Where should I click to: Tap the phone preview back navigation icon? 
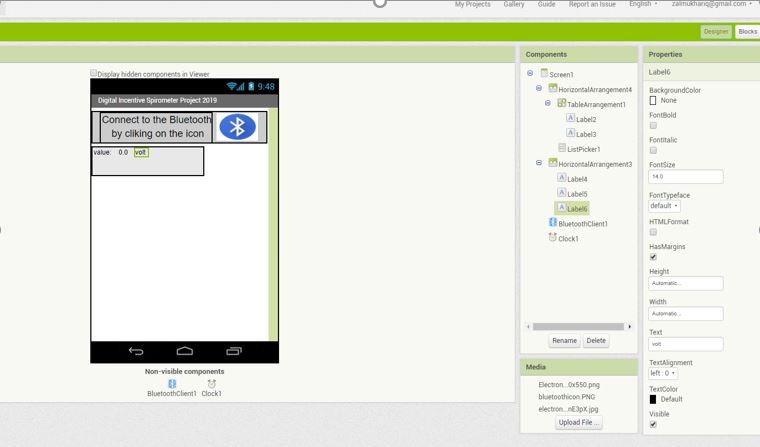point(136,351)
